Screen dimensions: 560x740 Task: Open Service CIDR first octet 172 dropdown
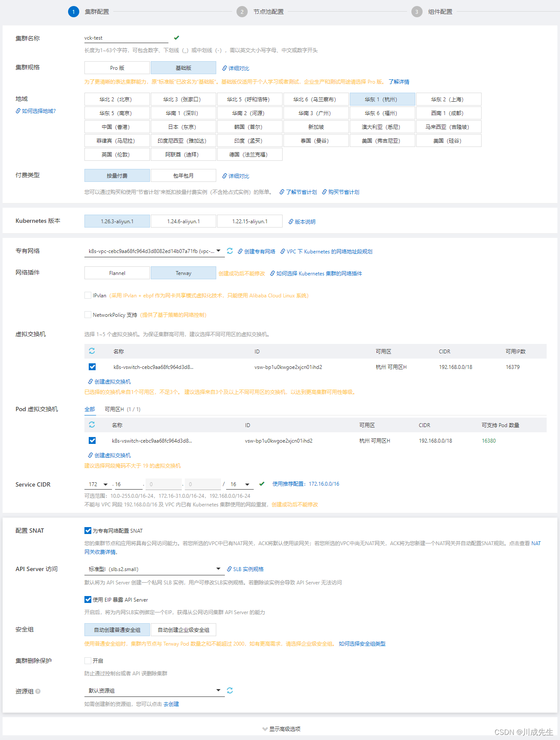tap(98, 484)
